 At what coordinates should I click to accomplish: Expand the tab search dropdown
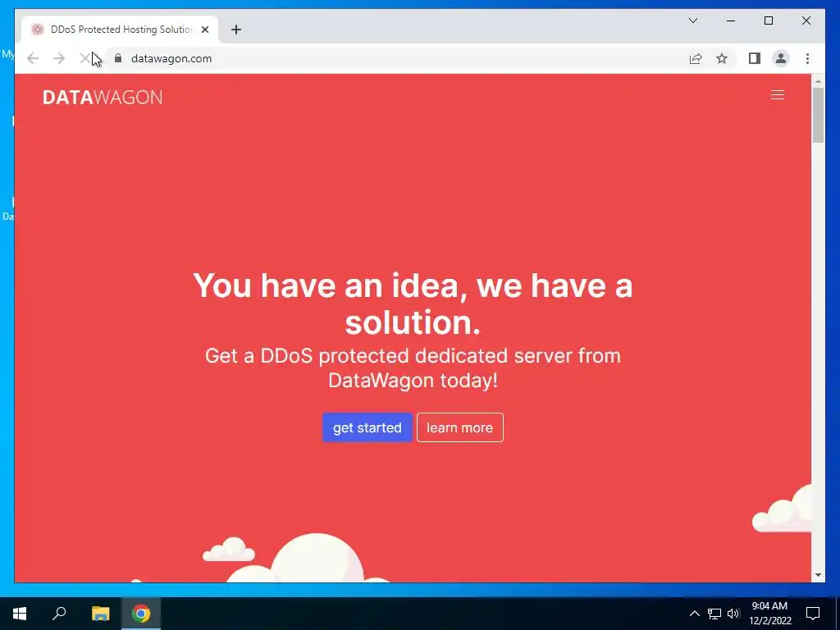coord(693,21)
